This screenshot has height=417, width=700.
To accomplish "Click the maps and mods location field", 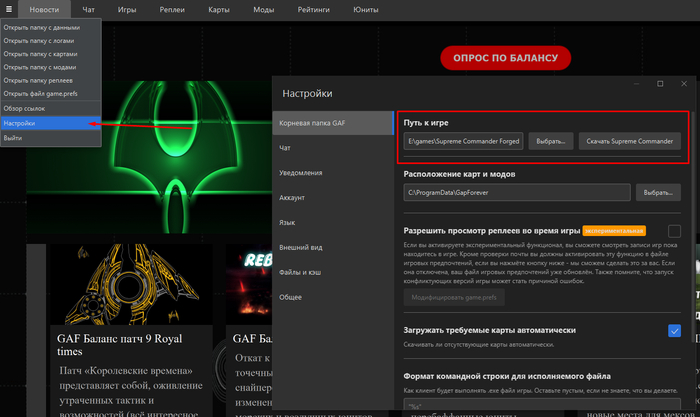I will pos(517,191).
